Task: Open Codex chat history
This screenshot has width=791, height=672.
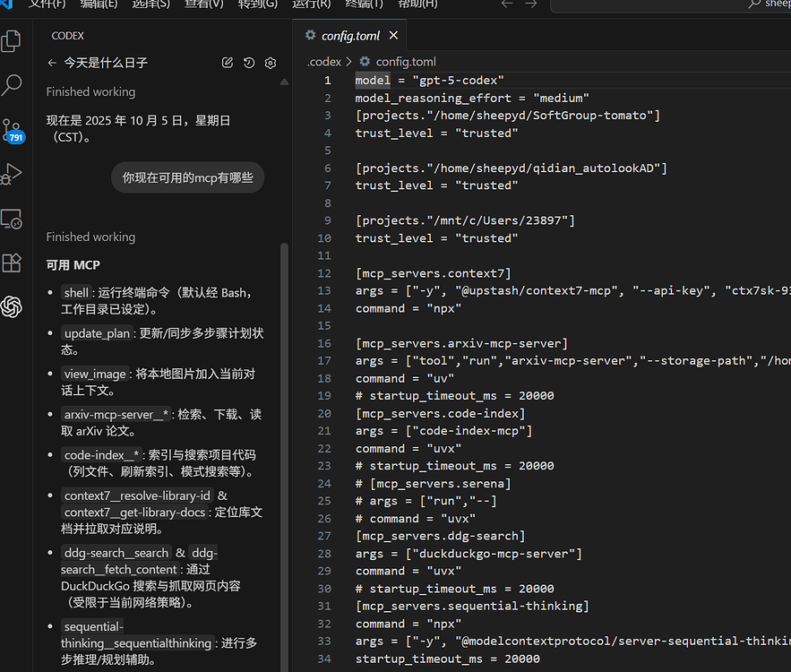Action: [249, 63]
